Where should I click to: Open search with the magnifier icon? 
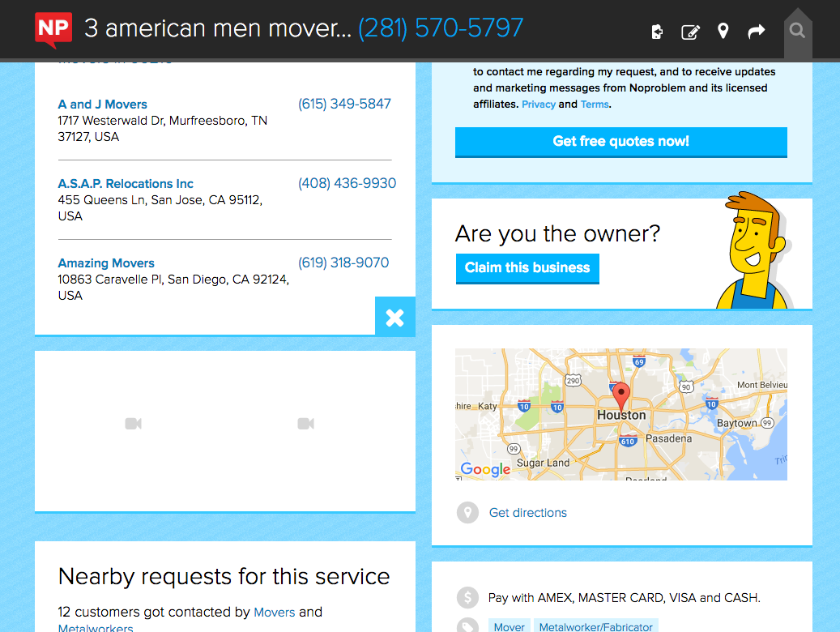(x=797, y=32)
